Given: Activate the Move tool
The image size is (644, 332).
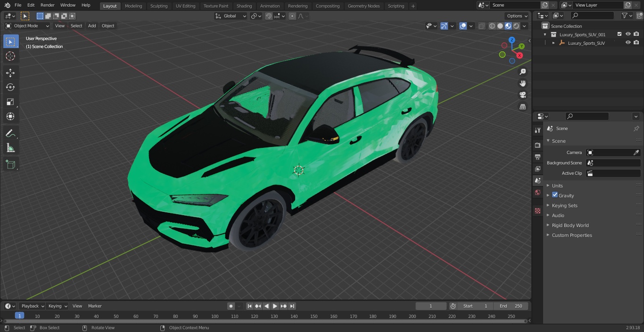Looking at the screenshot, I should tap(10, 73).
